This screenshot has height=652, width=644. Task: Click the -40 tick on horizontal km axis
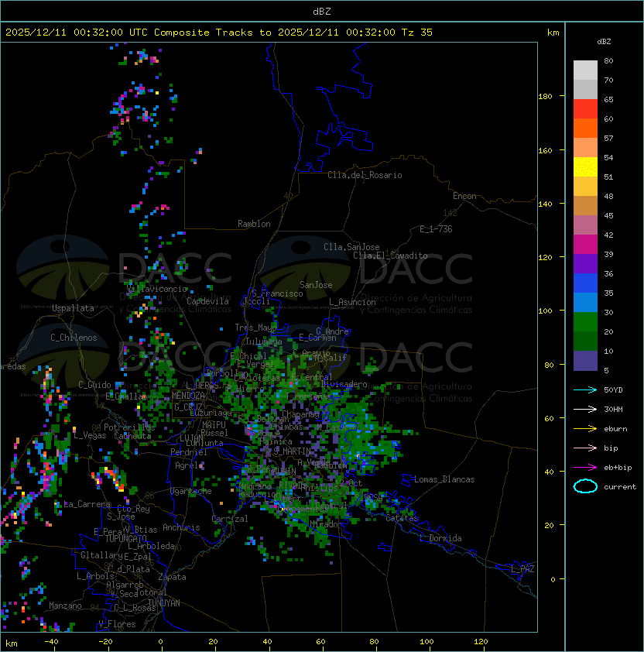tap(51, 642)
